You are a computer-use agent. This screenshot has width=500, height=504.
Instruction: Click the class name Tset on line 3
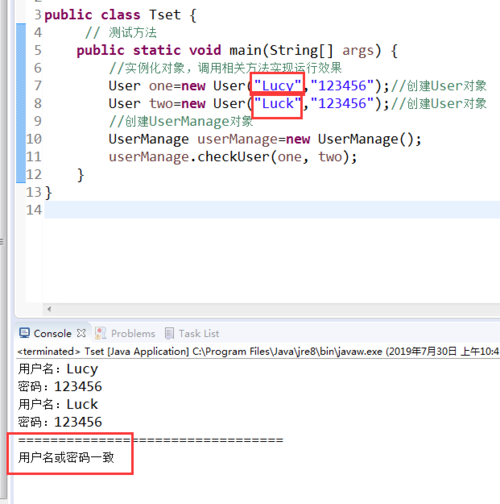165,15
